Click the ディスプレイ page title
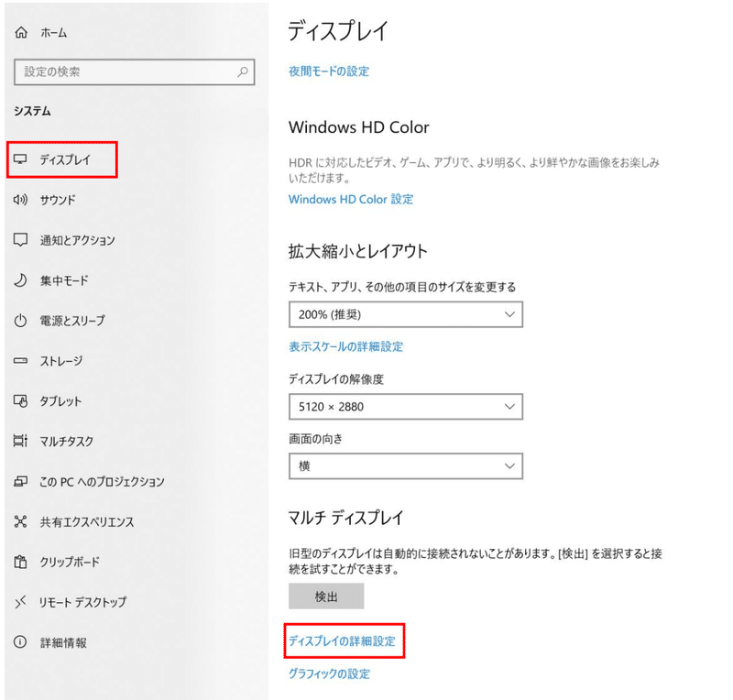 [337, 31]
